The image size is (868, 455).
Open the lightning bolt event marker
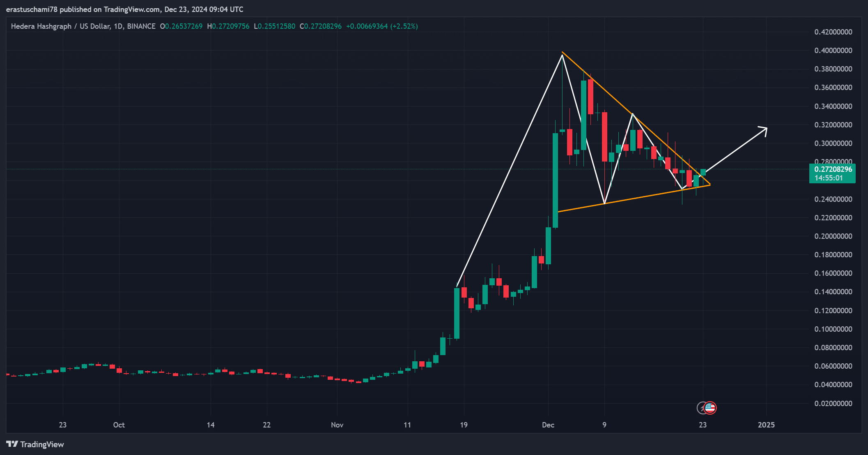coord(701,408)
